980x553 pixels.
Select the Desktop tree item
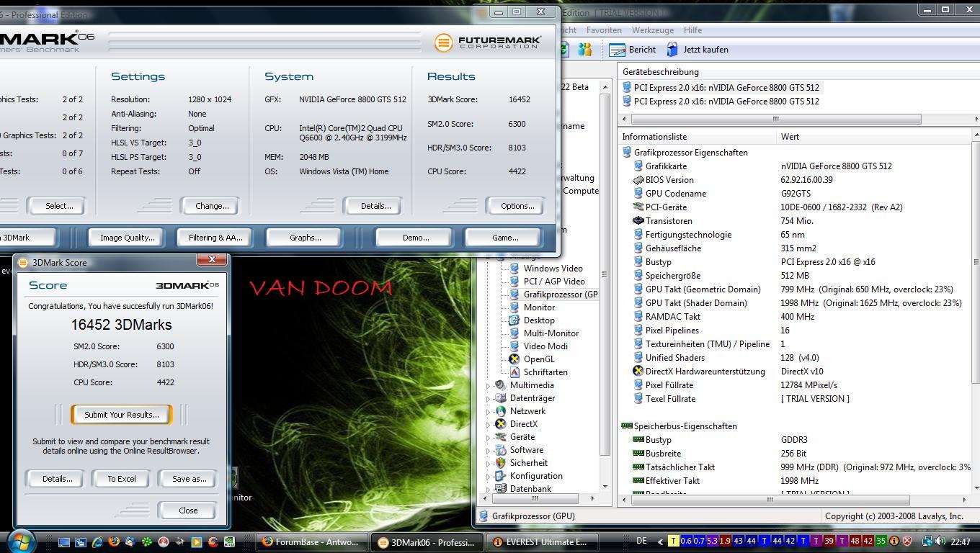coord(532,320)
